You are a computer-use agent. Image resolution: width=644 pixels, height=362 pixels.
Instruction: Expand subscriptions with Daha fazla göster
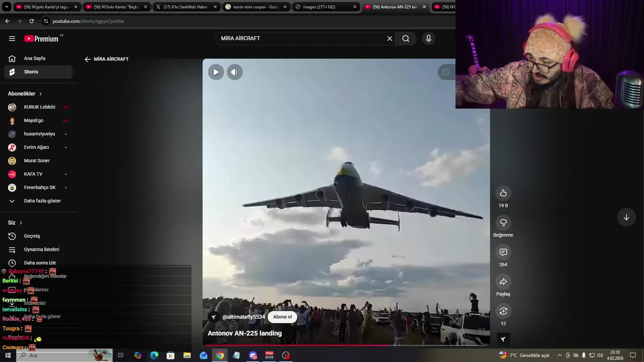coord(38,201)
